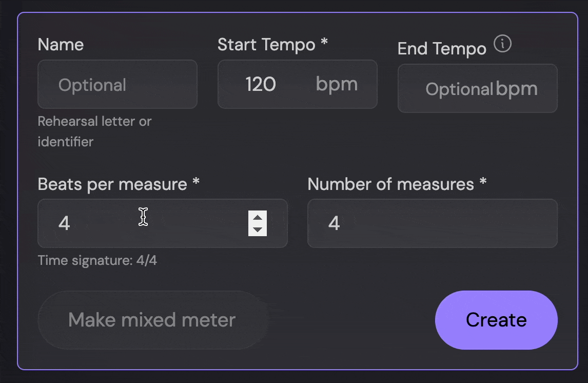Select the 4 in Number of measures
The image size is (588, 383).
coord(334,223)
